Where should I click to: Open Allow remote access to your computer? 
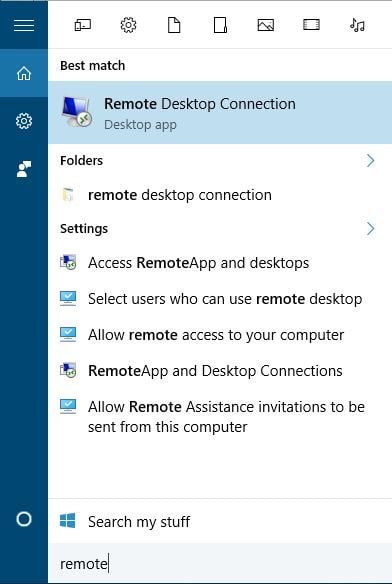220,335
